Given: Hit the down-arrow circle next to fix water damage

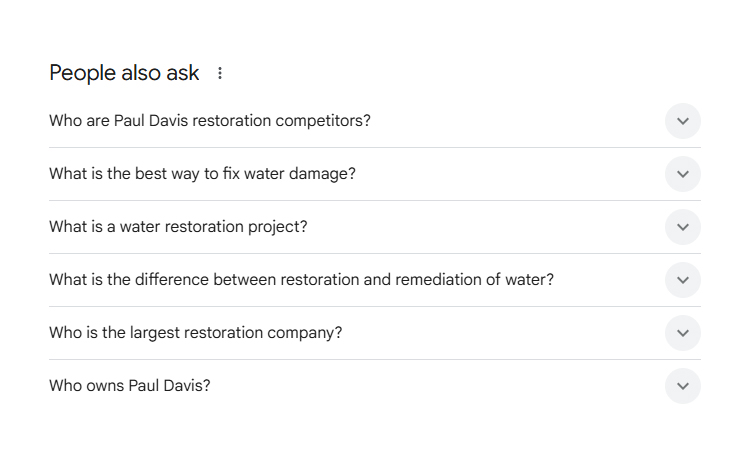Looking at the screenshot, I should tap(683, 174).
